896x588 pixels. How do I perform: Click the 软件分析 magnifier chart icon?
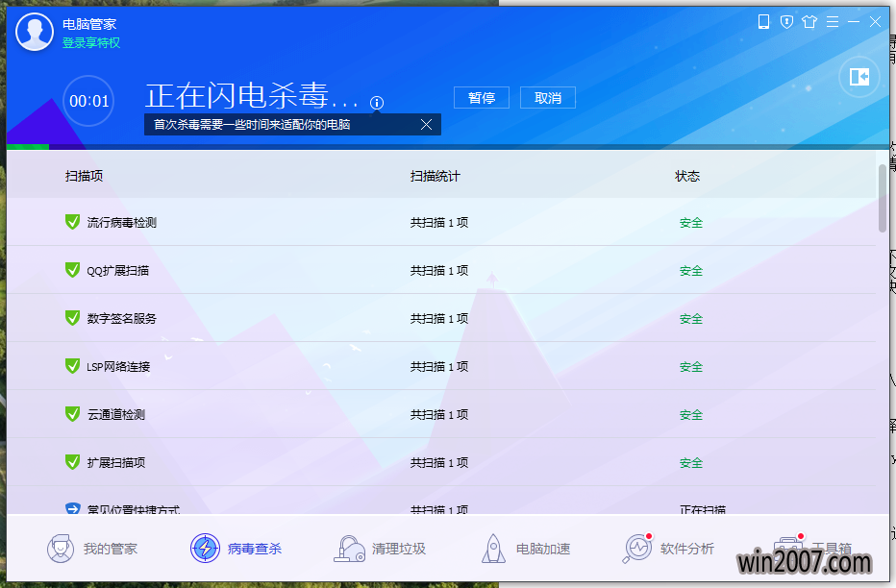(x=637, y=549)
